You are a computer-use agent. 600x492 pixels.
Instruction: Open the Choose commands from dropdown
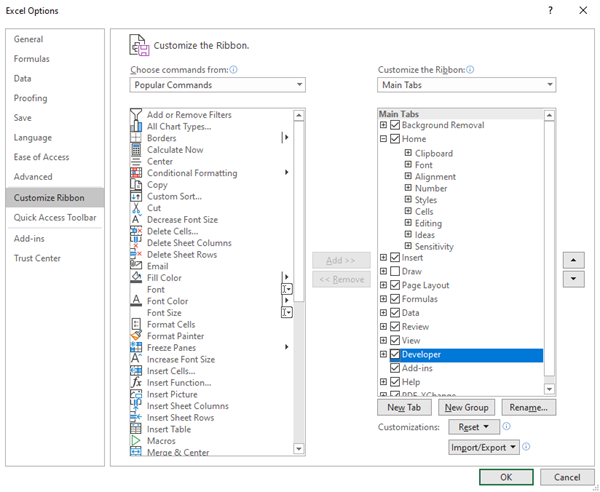(x=217, y=85)
